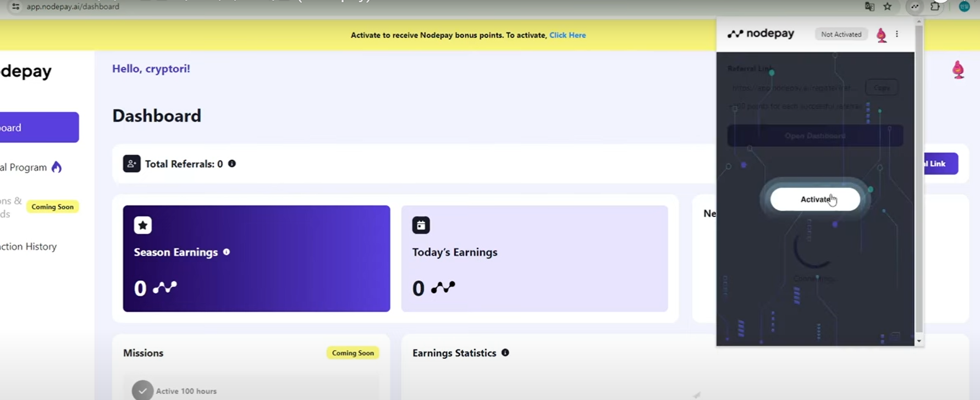This screenshot has width=980, height=400.
Task: Click the address bar URL app.nodepay.ai/dashboard
Action: point(73,7)
